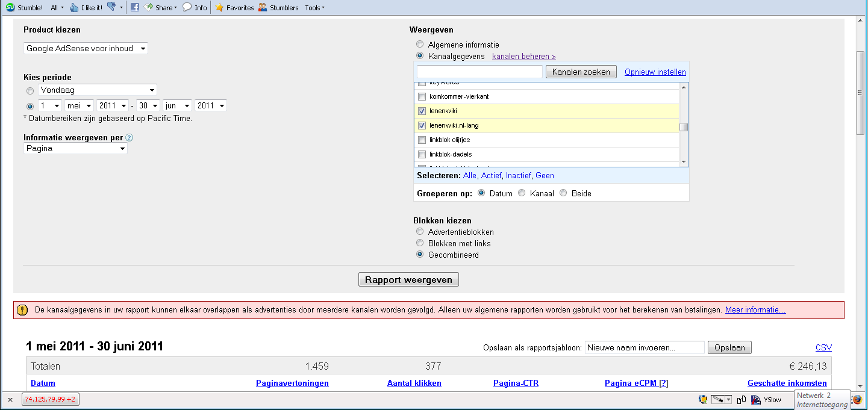The image size is (868, 410).
Task: Check the linkblok-dadels checkbox
Action: click(422, 155)
